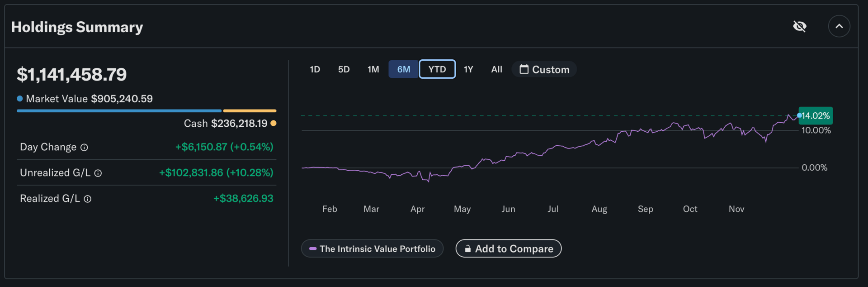The width and height of the screenshot is (868, 287).
Task: Click the orange Cash allocation bar
Action: tap(250, 110)
